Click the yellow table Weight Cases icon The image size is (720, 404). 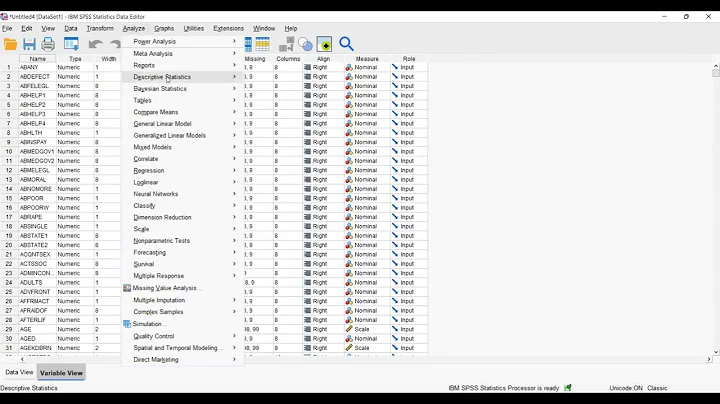click(263, 45)
